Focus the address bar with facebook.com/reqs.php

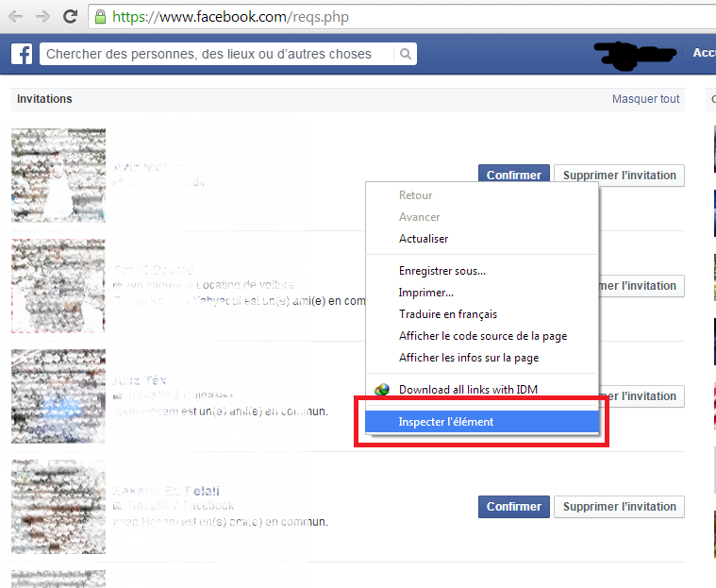coord(402,17)
